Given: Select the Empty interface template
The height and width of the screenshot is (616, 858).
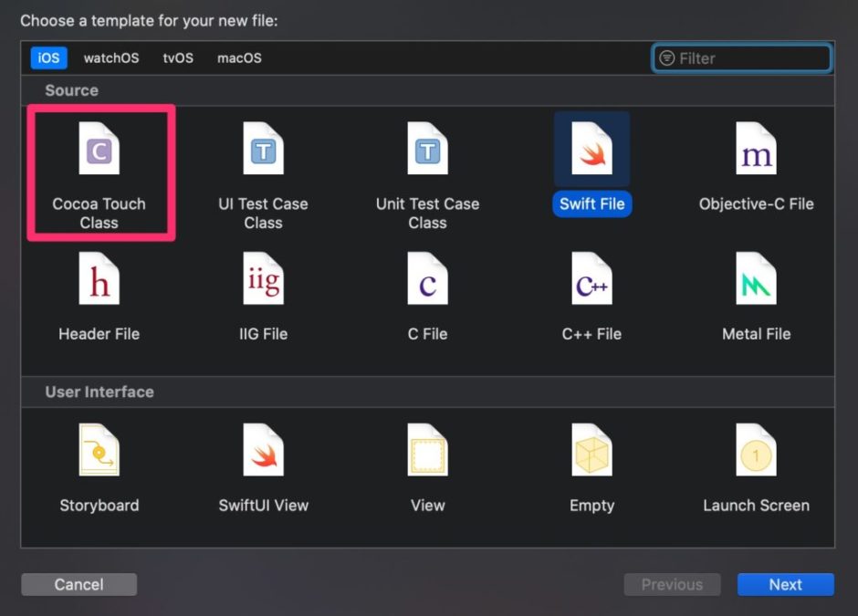Looking at the screenshot, I should pos(591,453).
